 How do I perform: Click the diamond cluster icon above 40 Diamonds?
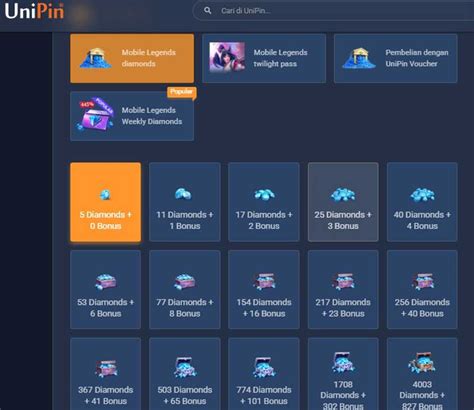(x=422, y=195)
